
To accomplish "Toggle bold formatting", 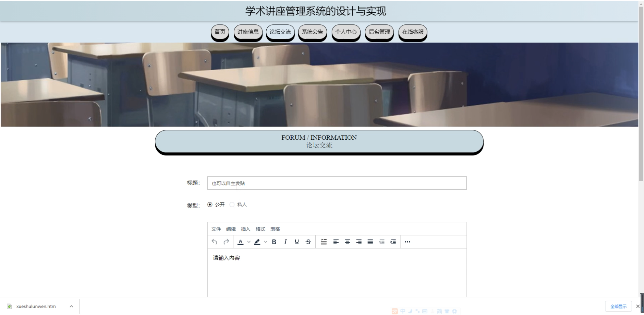I will (274, 242).
